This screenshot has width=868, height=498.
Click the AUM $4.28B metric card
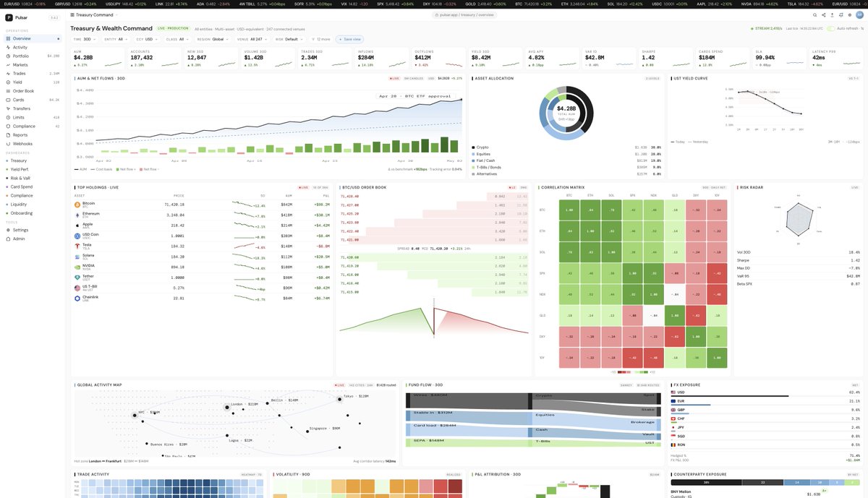pyautogui.click(x=98, y=58)
